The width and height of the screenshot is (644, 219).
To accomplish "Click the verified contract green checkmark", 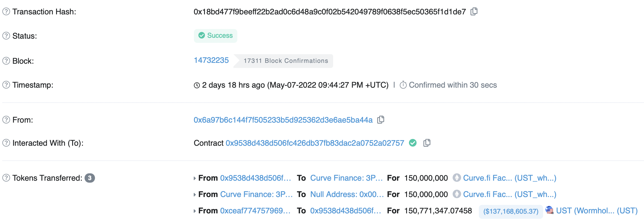I will (x=413, y=143).
